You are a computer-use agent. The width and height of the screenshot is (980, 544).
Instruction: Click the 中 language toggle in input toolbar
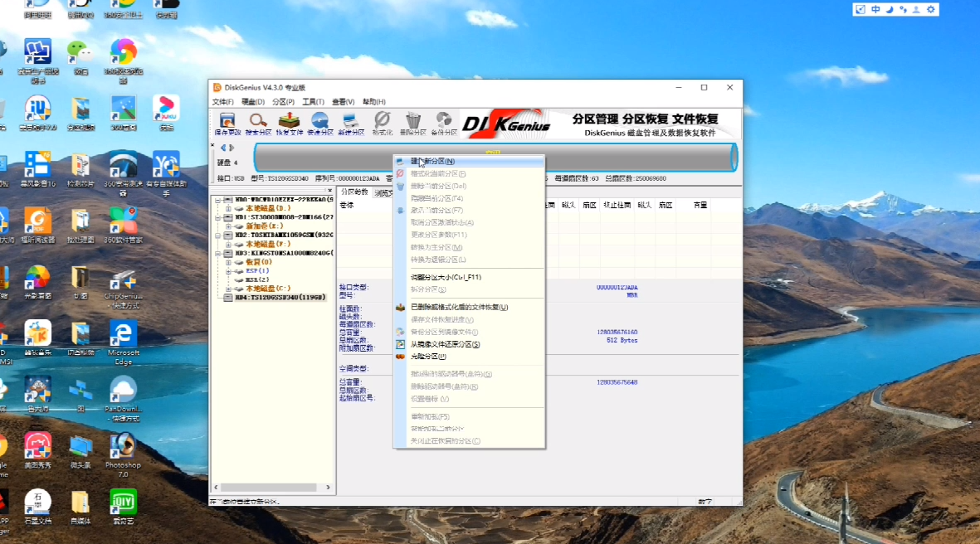(875, 9)
